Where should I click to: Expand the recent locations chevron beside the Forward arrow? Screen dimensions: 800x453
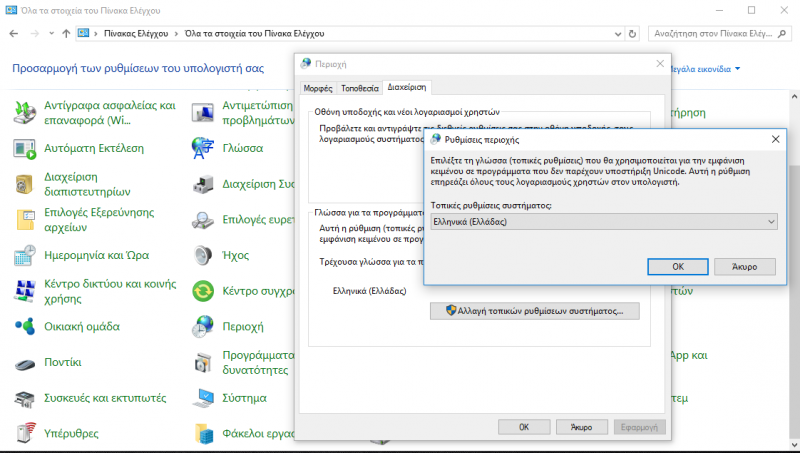50,33
